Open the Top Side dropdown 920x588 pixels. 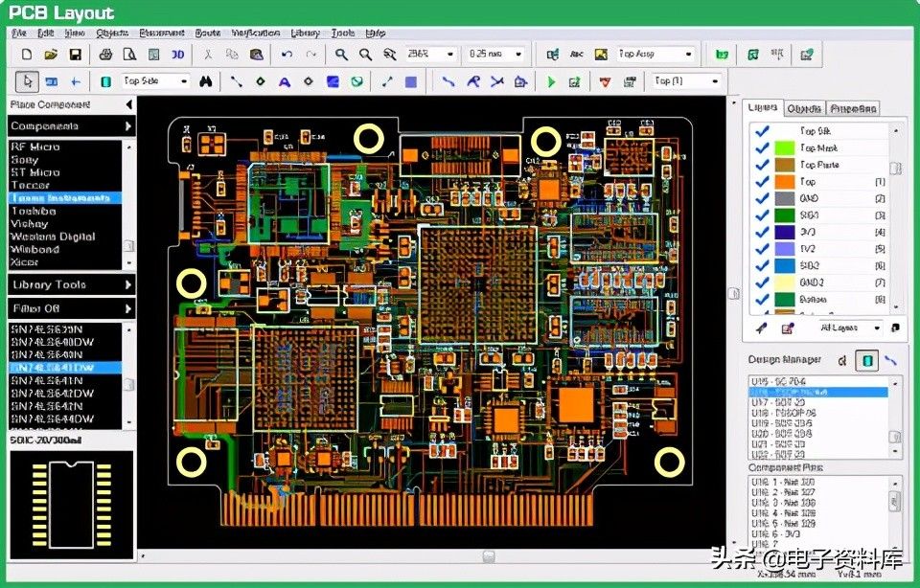coord(184,81)
